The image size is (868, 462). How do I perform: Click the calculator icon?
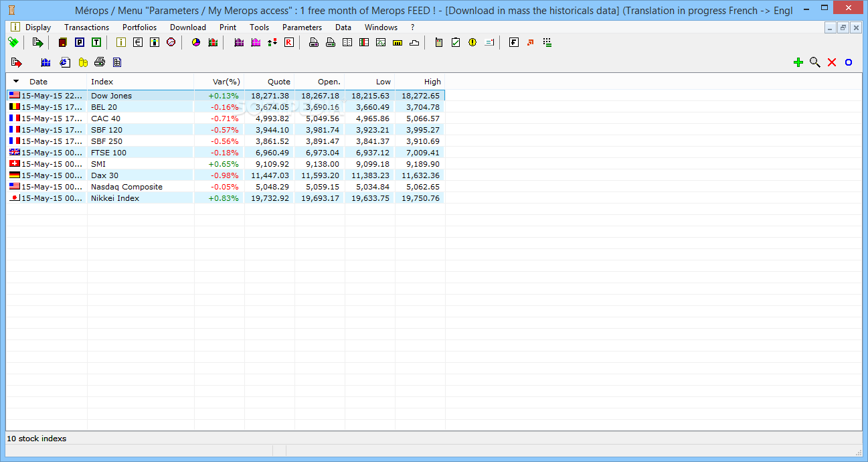(x=439, y=42)
